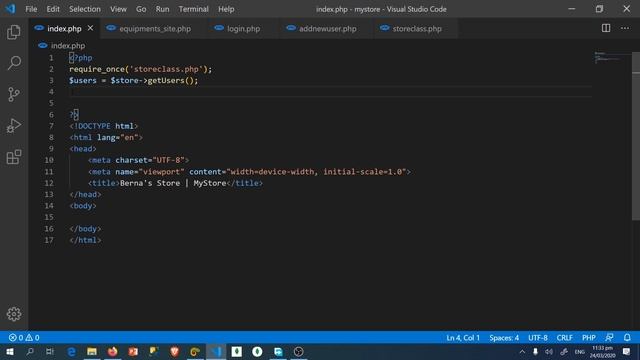Show hidden system tray icons
640x360 pixels.
(522, 351)
